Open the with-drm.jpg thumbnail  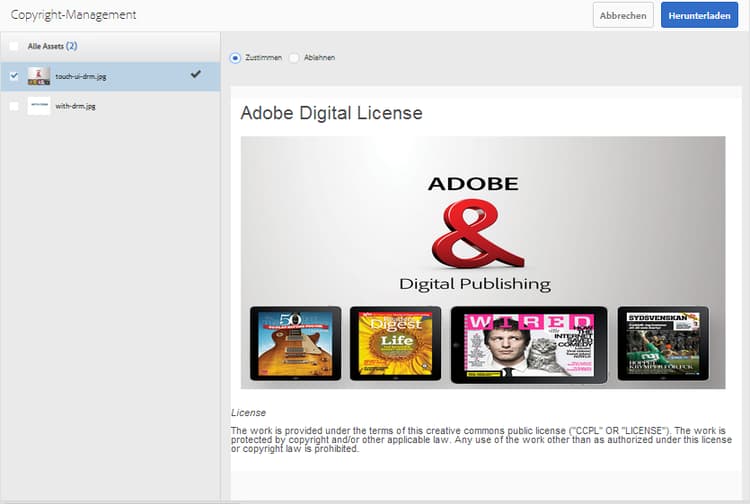click(x=39, y=106)
